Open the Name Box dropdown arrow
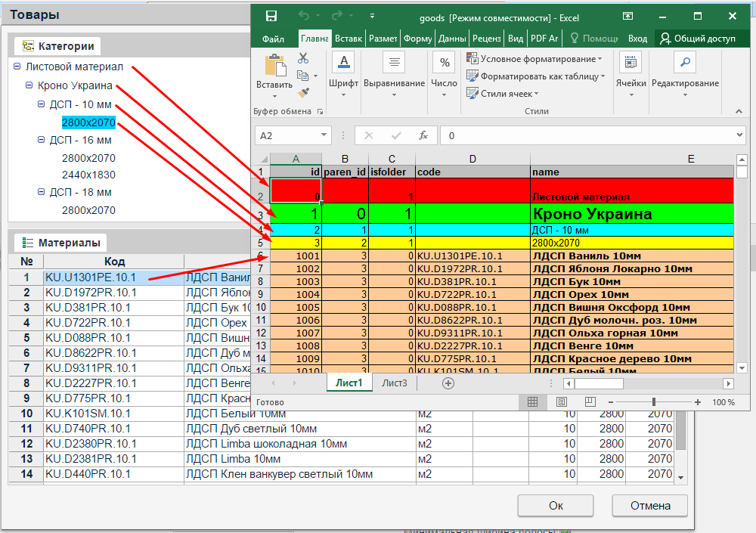Image resolution: width=756 pixels, height=533 pixels. pyautogui.click(x=324, y=136)
